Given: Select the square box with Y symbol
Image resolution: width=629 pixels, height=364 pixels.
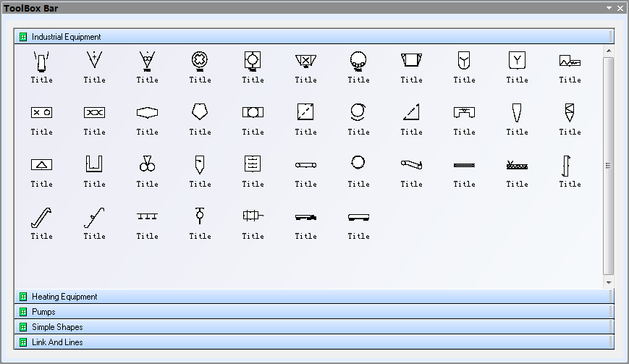Looking at the screenshot, I should (517, 59).
